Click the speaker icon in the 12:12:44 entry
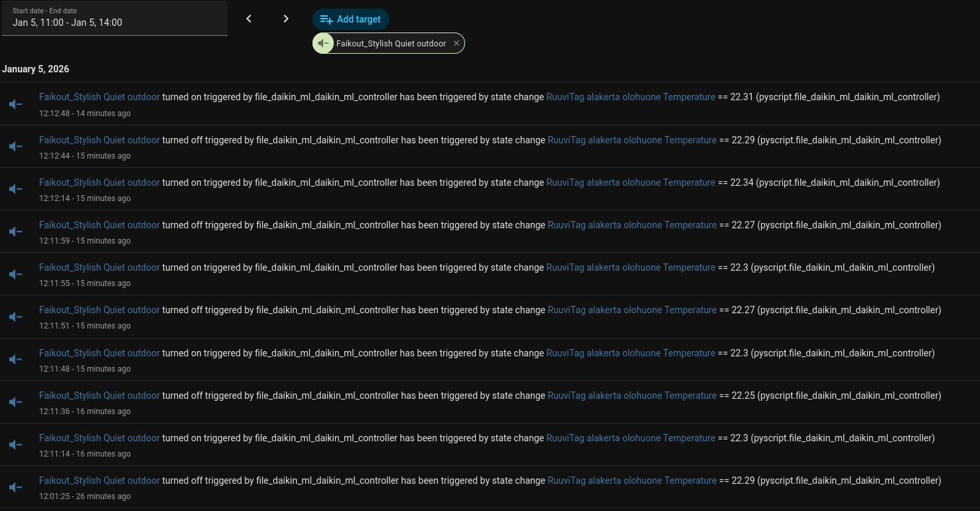The height and width of the screenshot is (511, 980). [x=16, y=147]
